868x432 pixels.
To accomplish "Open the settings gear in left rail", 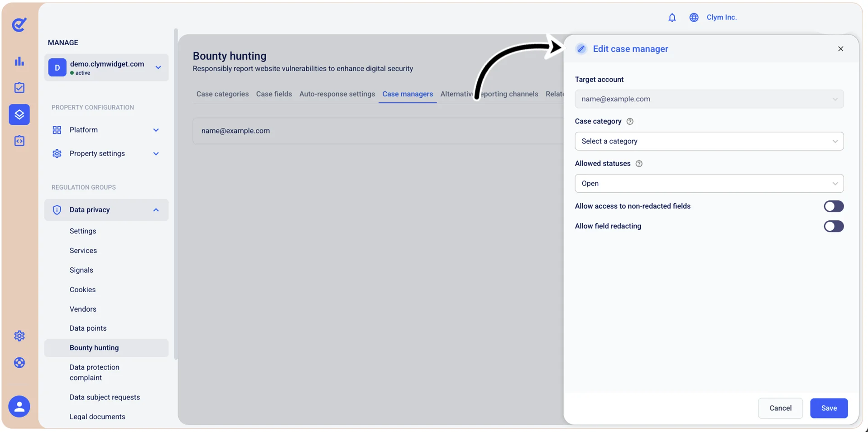I will 19,336.
